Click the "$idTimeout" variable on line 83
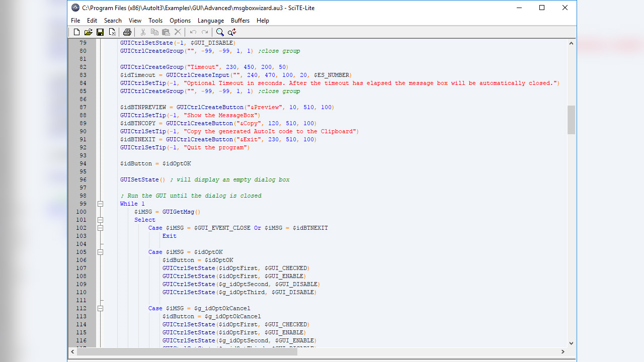The height and width of the screenshot is (362, 644). point(138,75)
